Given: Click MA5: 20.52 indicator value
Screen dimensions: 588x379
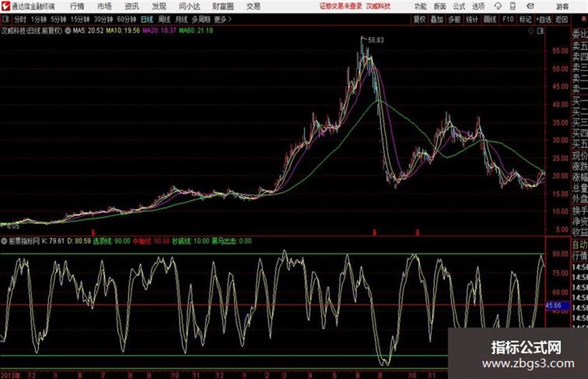Looking at the screenshot, I should (88, 30).
